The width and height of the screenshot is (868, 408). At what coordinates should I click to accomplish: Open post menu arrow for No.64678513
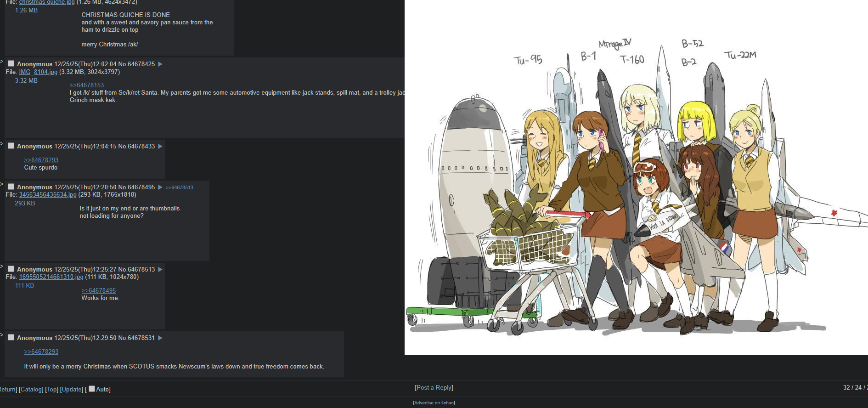point(160,270)
